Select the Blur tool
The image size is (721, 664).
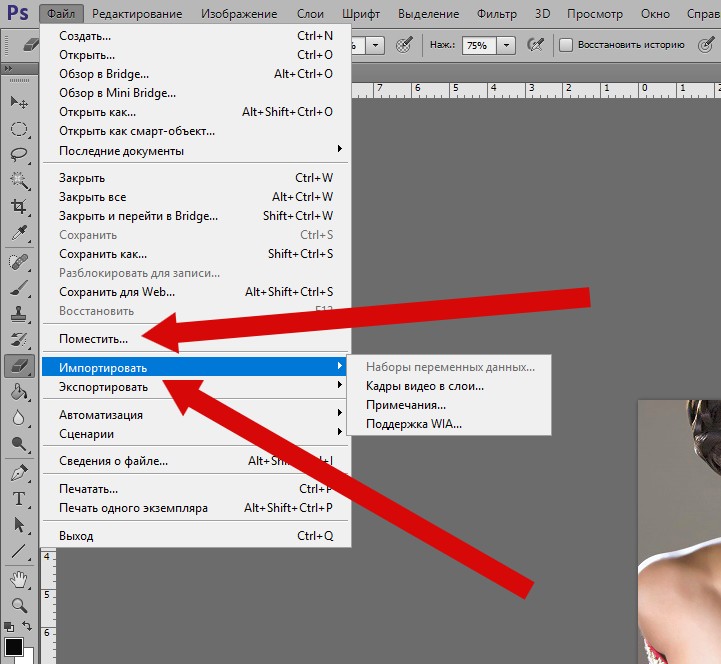tap(18, 418)
